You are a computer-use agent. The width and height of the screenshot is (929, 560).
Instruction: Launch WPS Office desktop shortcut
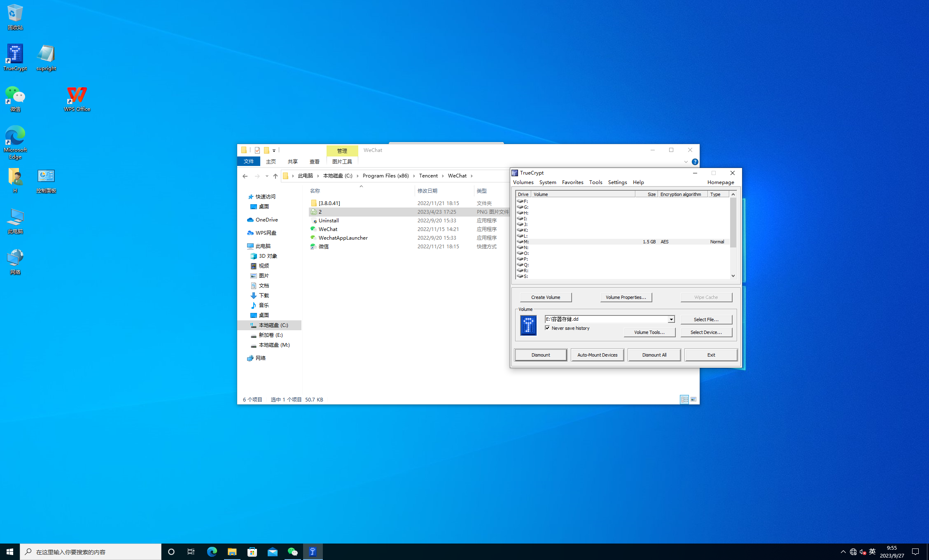[x=77, y=99]
